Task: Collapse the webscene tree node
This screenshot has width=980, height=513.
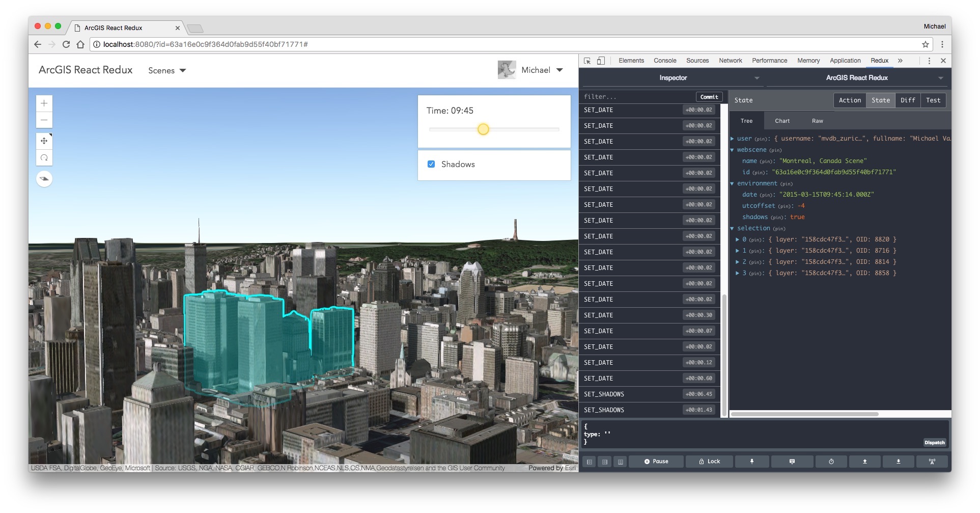Action: point(733,150)
